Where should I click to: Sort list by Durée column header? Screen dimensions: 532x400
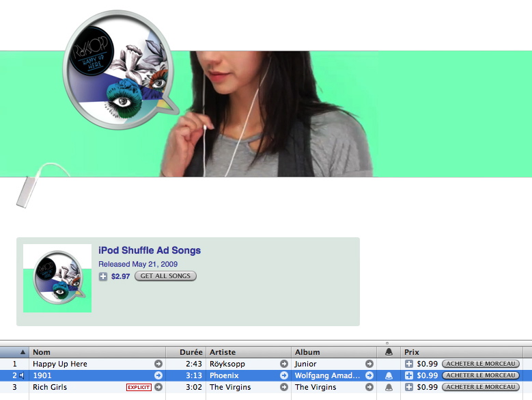(x=186, y=352)
